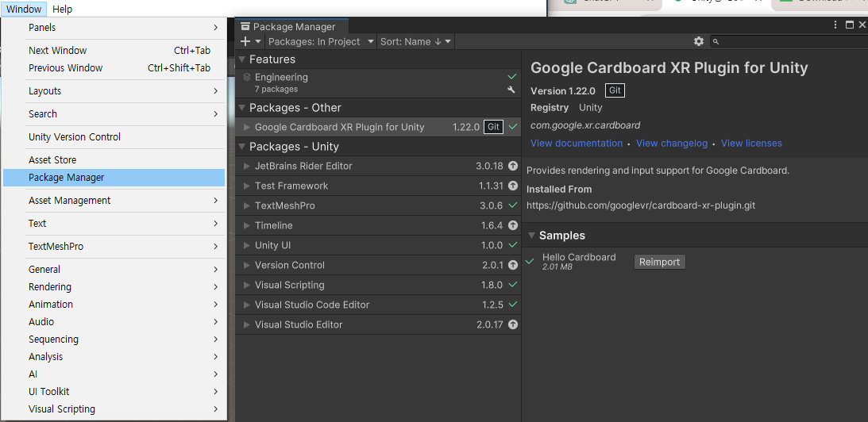Screen dimensions: 868x422
Task: Open the Rendering submenu
Action: [114, 286]
